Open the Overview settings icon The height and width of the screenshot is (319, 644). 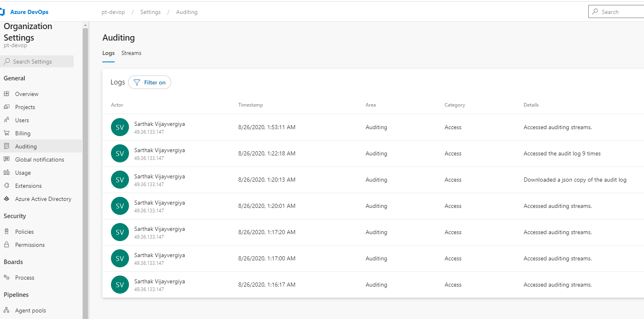click(7, 94)
